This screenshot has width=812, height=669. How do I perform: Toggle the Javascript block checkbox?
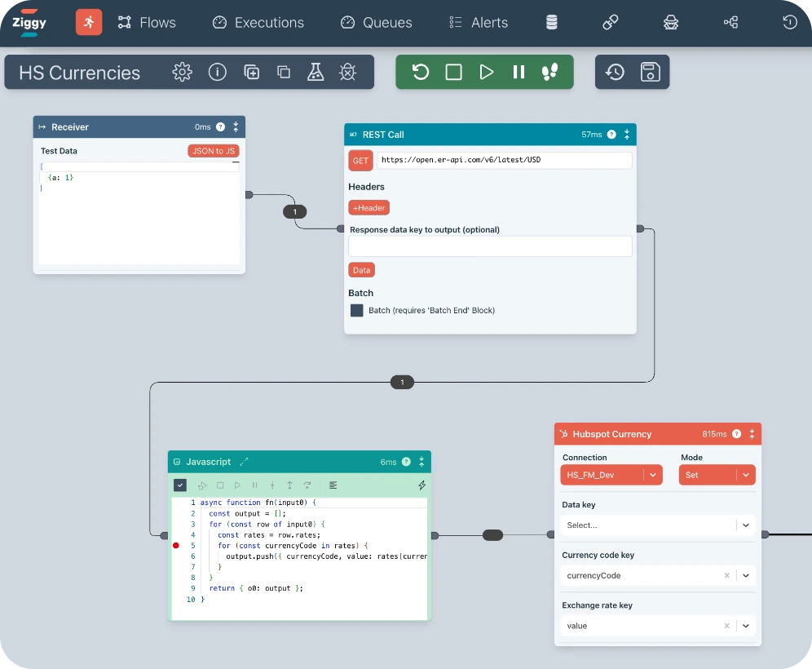click(180, 485)
